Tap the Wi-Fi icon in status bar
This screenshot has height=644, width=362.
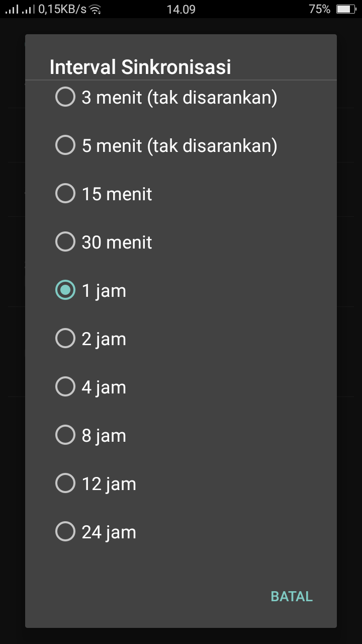click(95, 9)
